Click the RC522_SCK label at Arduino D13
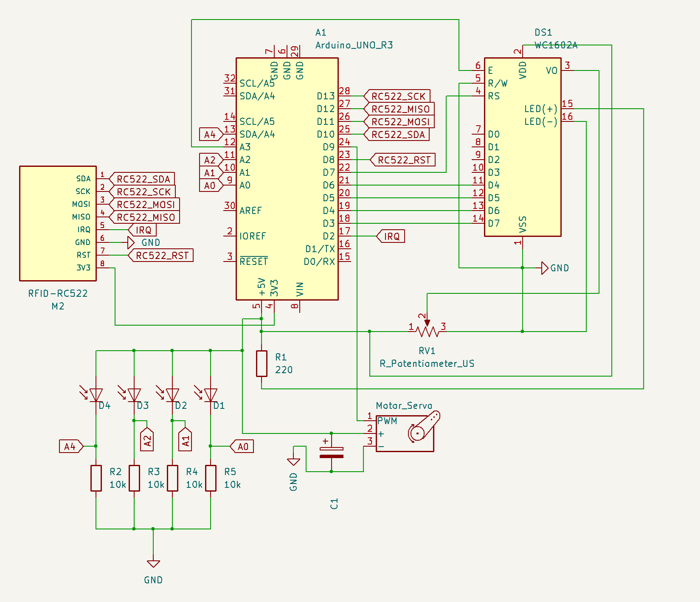Screen dimensions: 700x602 [x=398, y=96]
